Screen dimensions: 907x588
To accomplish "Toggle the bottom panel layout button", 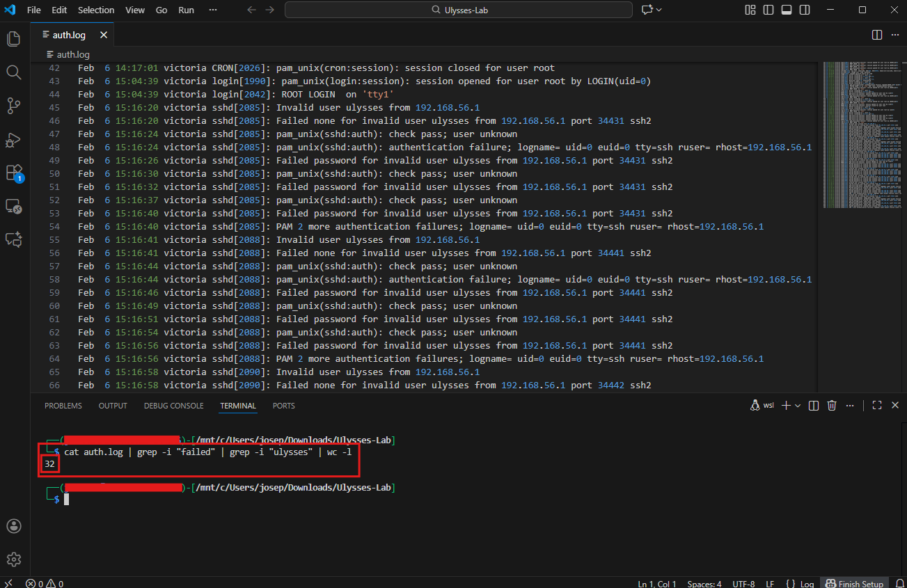I will 787,10.
